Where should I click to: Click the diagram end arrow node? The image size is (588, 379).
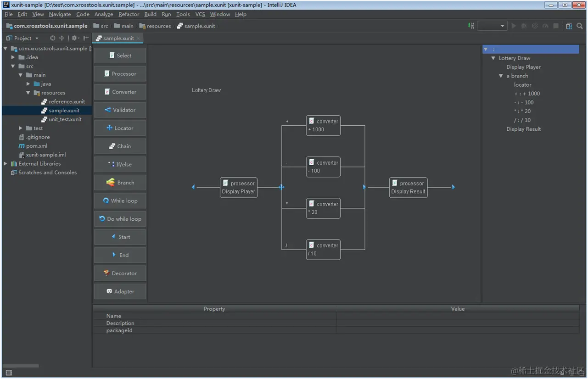click(453, 187)
